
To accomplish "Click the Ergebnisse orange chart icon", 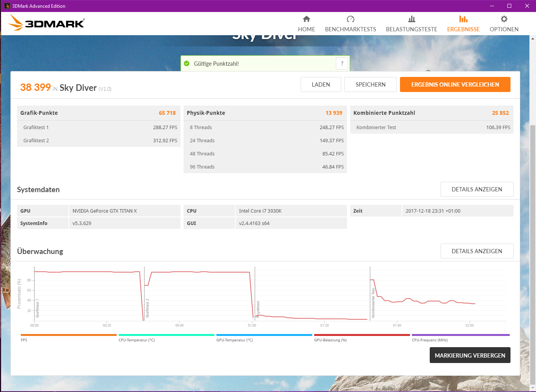I will [463, 19].
